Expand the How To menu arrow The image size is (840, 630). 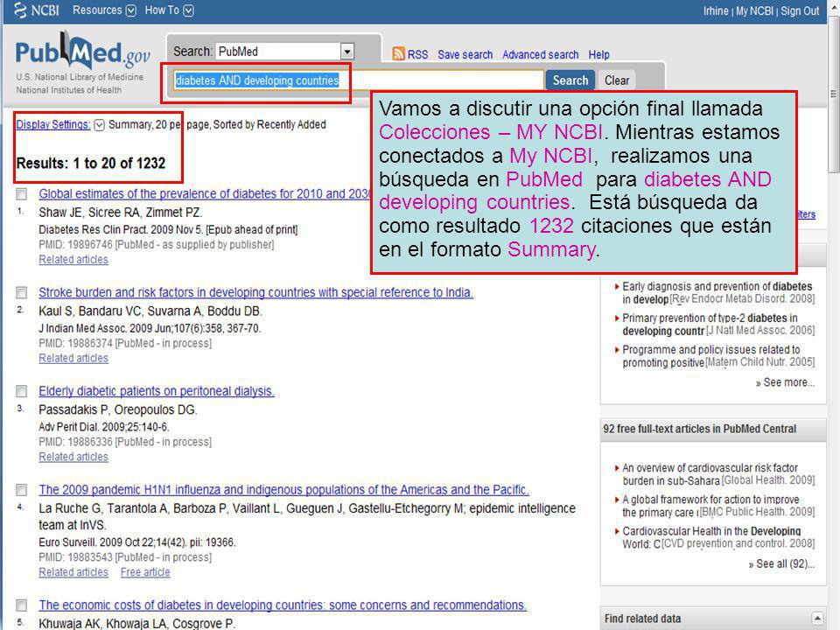click(189, 10)
